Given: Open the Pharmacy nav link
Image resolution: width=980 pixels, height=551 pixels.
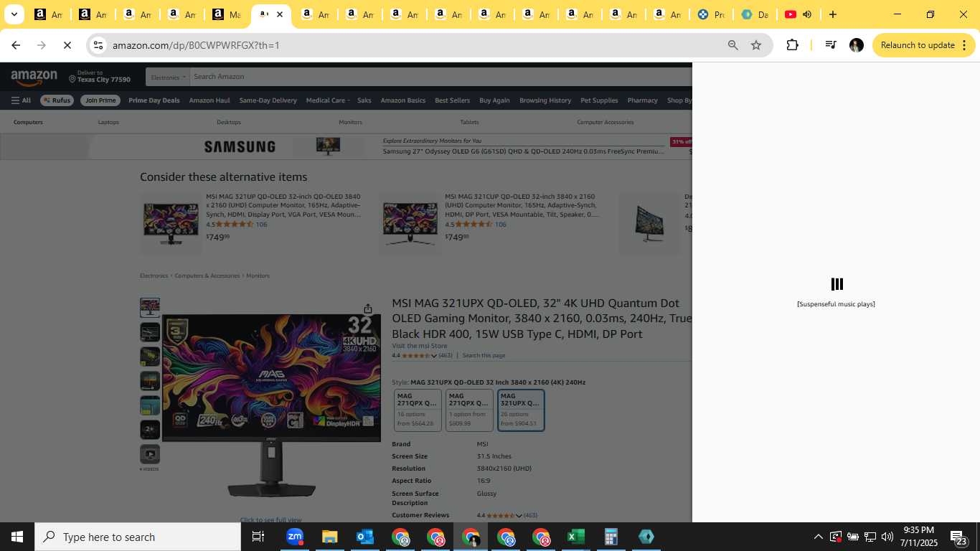Looking at the screenshot, I should (x=642, y=100).
